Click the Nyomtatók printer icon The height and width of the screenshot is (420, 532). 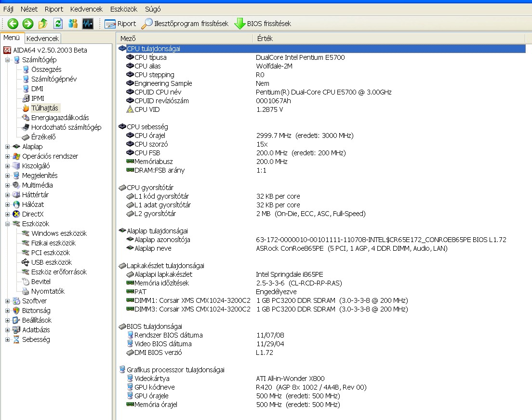pyautogui.click(x=26, y=291)
